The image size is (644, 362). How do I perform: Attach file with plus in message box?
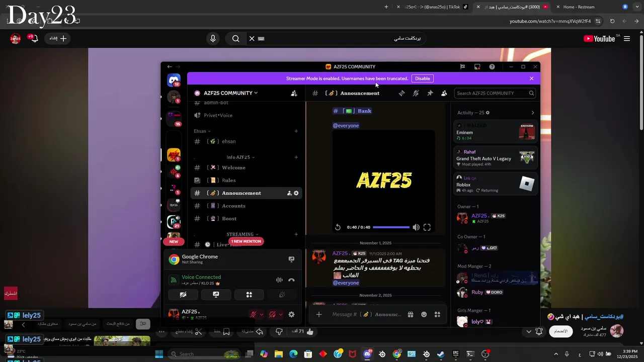point(318,314)
